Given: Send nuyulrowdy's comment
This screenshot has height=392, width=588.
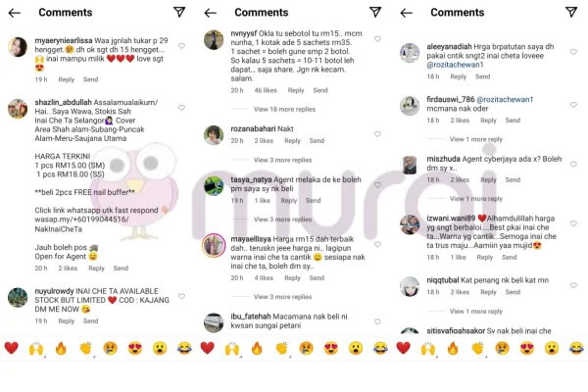Looking at the screenshot, I should 90,321.
